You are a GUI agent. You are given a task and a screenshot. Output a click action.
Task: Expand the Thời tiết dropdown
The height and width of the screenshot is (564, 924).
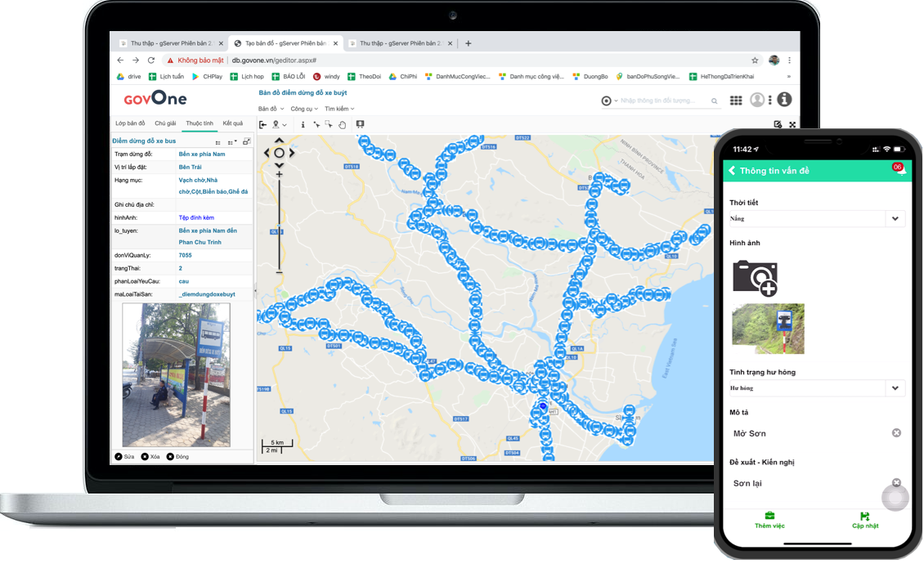pos(895,218)
